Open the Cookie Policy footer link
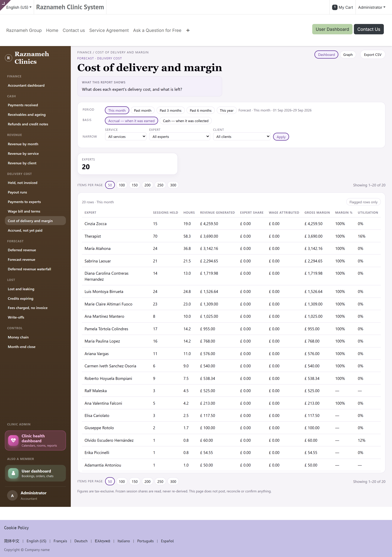 click(x=16, y=528)
